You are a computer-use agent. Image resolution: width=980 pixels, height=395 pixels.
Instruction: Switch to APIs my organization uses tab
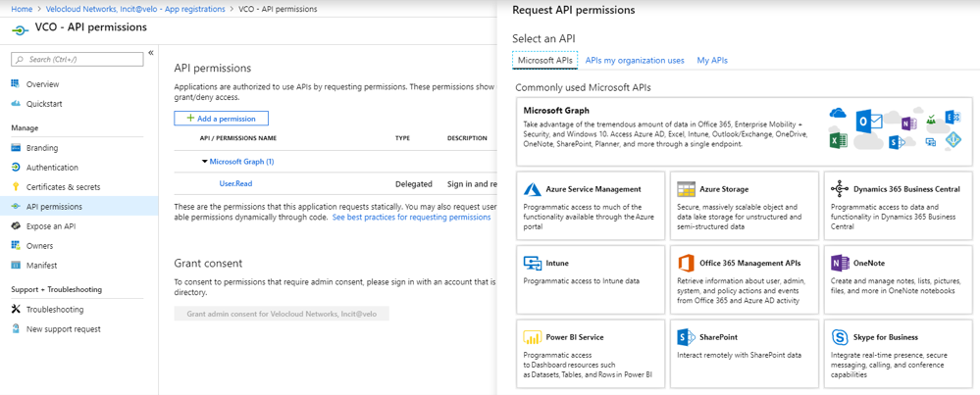(635, 61)
